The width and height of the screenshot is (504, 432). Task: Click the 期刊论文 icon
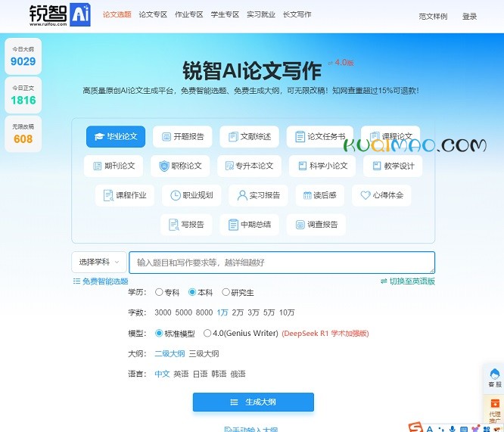click(x=97, y=166)
